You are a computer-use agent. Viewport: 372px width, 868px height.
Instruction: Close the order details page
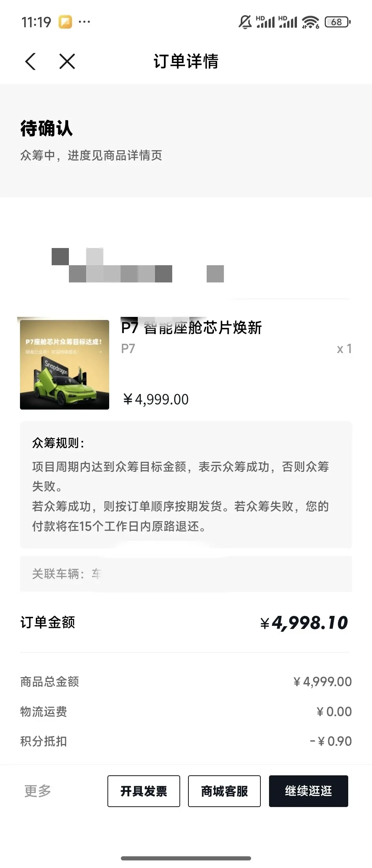point(67,62)
